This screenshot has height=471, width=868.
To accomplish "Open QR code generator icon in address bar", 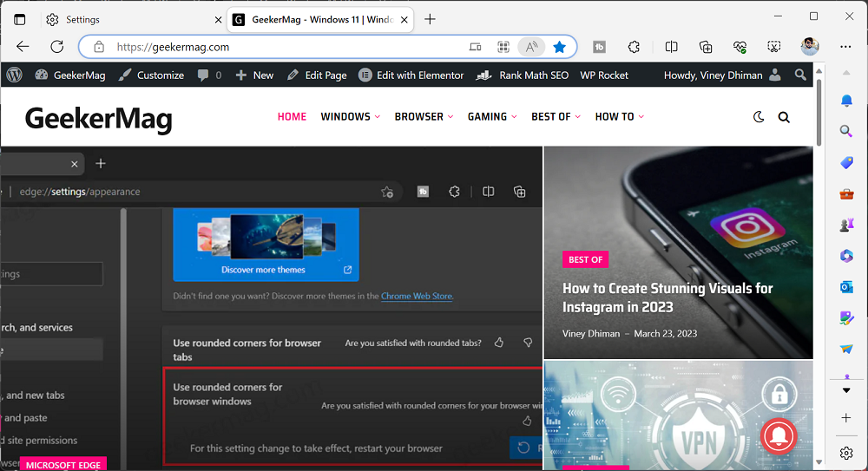I will 503,47.
